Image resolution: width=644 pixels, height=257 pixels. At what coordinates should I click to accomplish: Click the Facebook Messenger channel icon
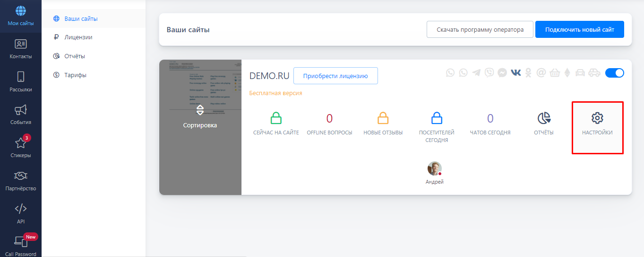click(x=502, y=72)
